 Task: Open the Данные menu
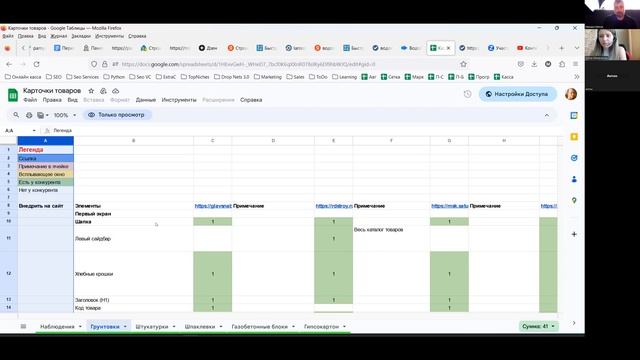(146, 100)
